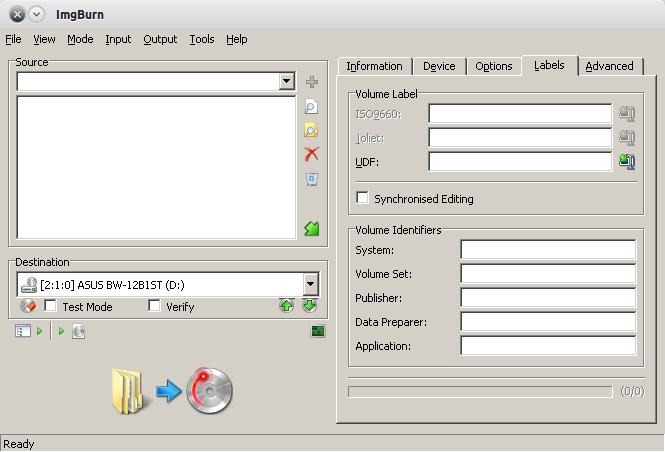Click the recycle bin clear-list icon
The image size is (665, 452).
click(311, 179)
